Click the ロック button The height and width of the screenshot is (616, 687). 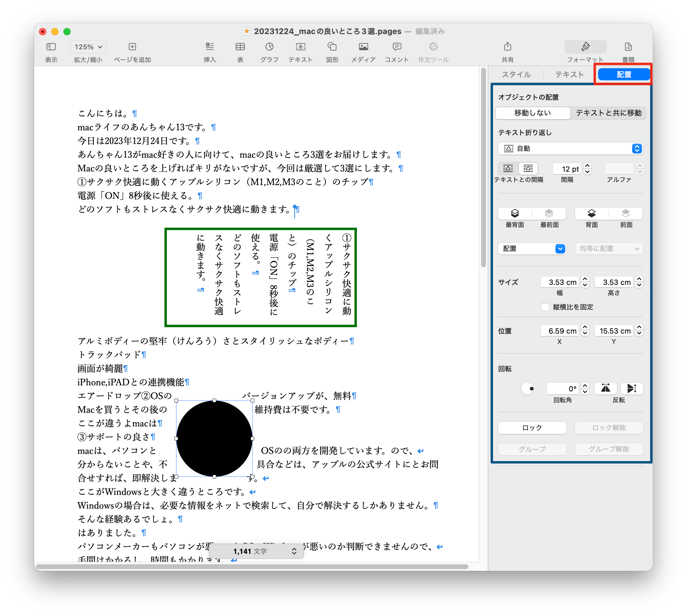[532, 428]
